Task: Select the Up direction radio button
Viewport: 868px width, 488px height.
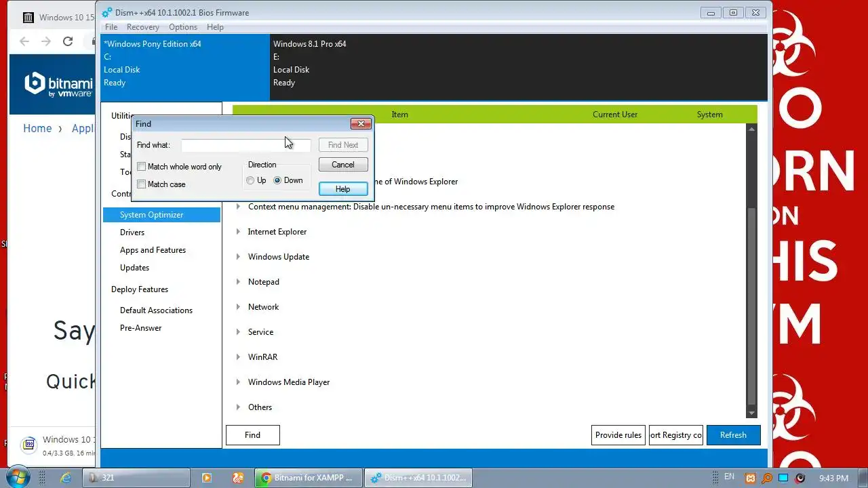Action: pos(250,180)
